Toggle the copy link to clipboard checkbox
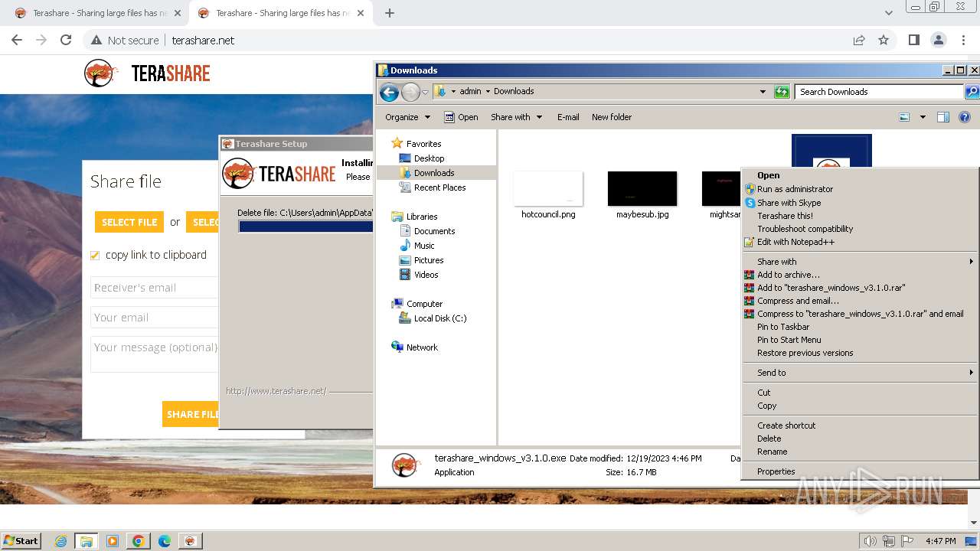The image size is (980, 551). pyautogui.click(x=95, y=256)
